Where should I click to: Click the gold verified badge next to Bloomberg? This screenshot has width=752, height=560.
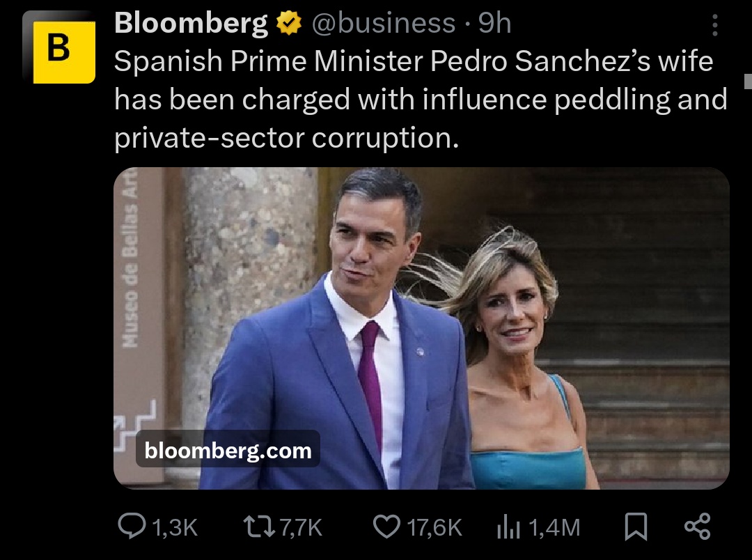[x=289, y=24]
